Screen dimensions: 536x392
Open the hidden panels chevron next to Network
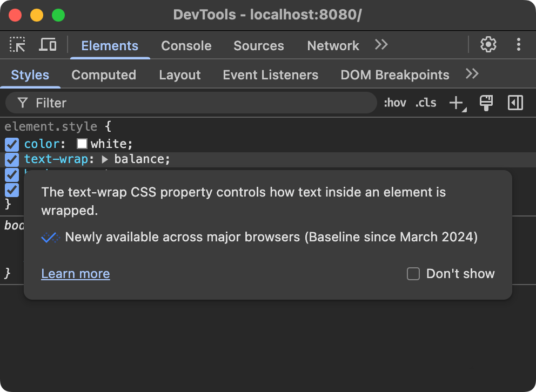[381, 45]
